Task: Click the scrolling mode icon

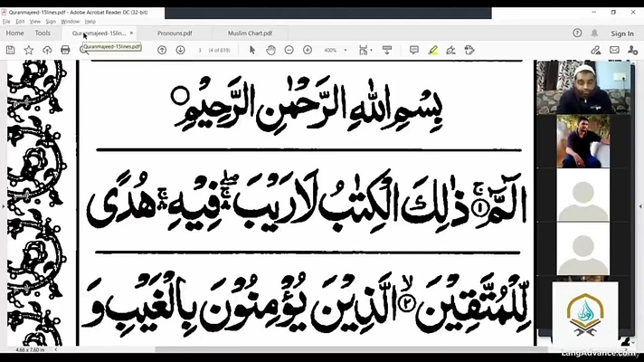Action: 387,50
